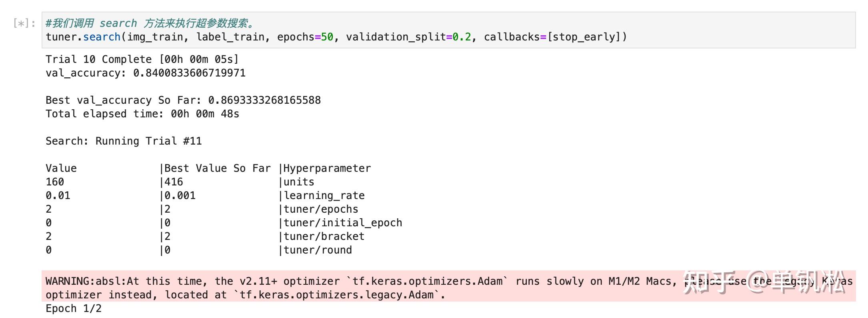The height and width of the screenshot is (318, 868).
Task: Click the "Search: Running Trial #11" line
Action: point(124,141)
